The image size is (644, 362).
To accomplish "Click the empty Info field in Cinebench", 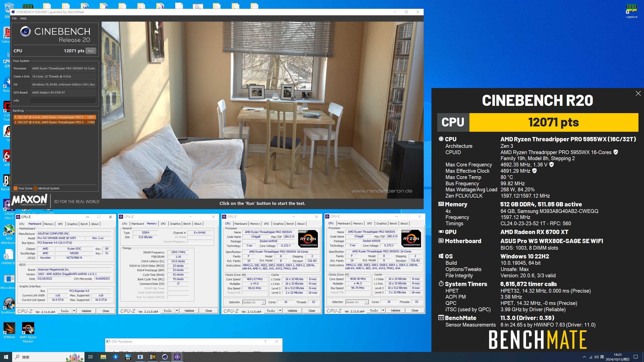I will coord(63,101).
